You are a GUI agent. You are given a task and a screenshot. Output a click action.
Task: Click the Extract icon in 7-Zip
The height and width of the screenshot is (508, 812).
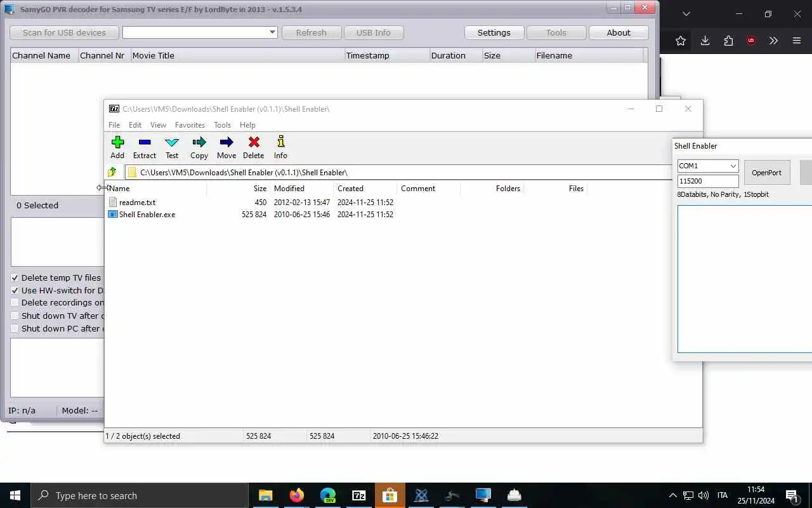tap(144, 142)
